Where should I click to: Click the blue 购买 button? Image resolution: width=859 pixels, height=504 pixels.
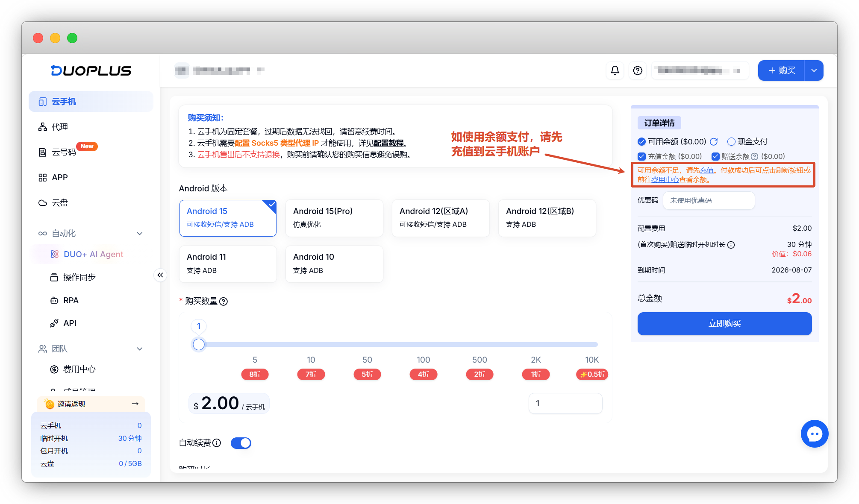pos(781,70)
